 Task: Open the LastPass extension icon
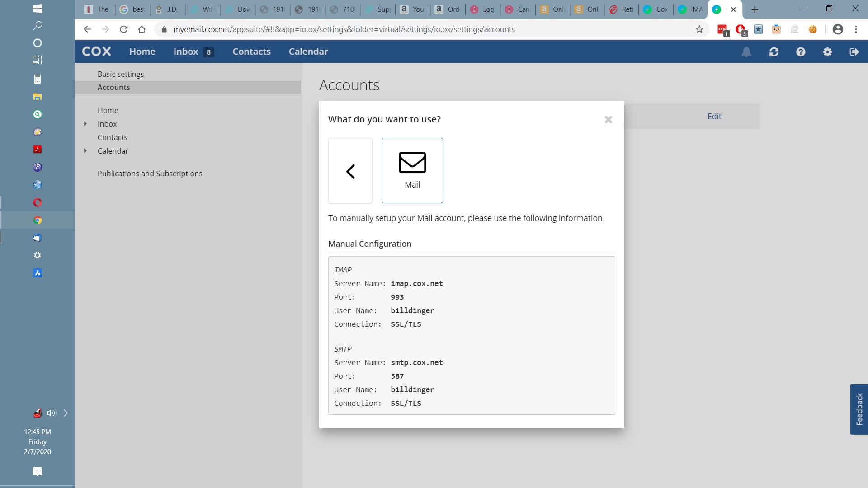pyautogui.click(x=723, y=30)
